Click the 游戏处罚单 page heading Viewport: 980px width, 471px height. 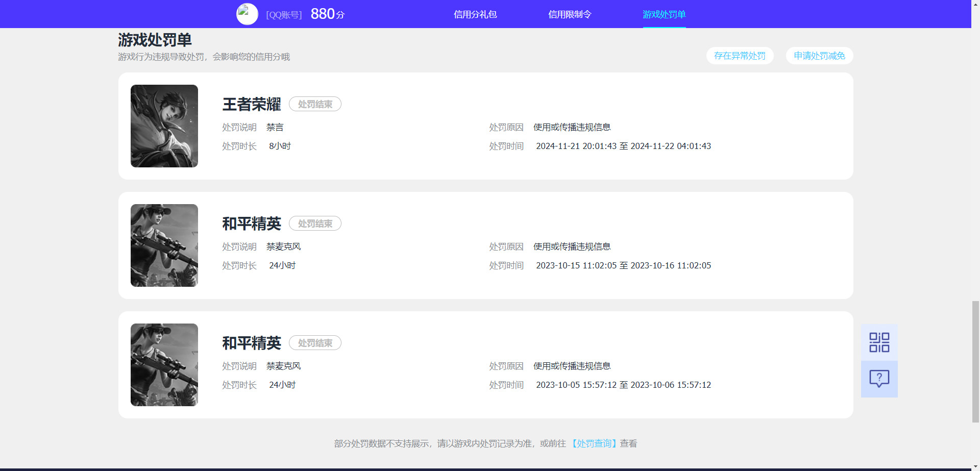coord(155,40)
